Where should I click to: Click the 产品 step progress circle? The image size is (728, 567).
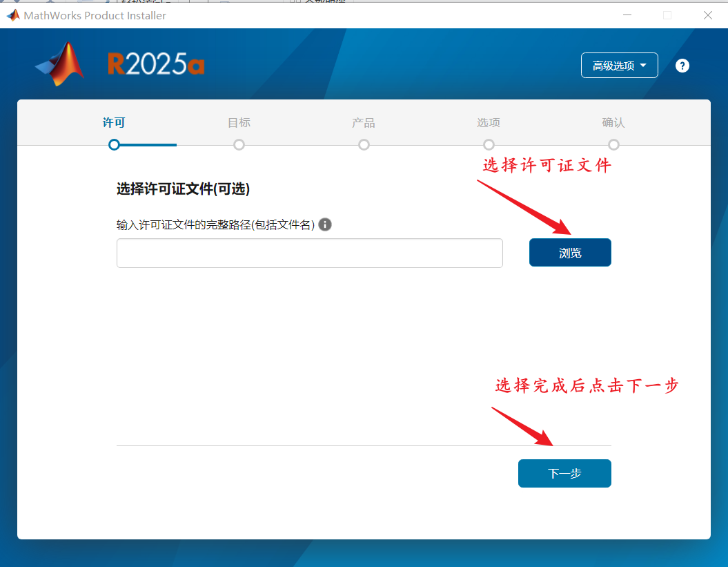coord(364,144)
